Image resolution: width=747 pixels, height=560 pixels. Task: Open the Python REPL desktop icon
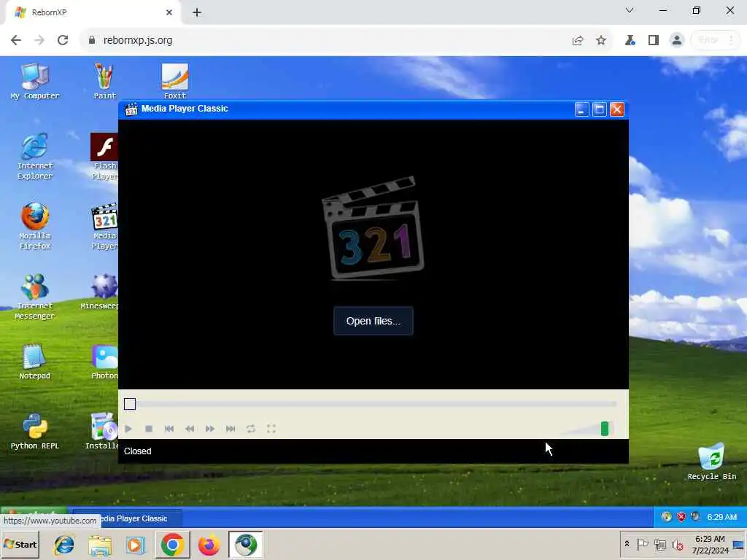point(35,432)
